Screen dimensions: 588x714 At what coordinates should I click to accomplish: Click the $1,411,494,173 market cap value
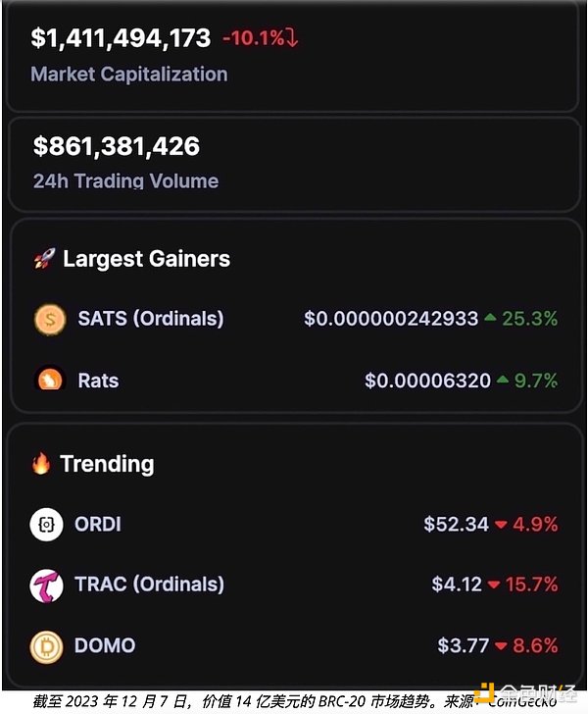[121, 38]
